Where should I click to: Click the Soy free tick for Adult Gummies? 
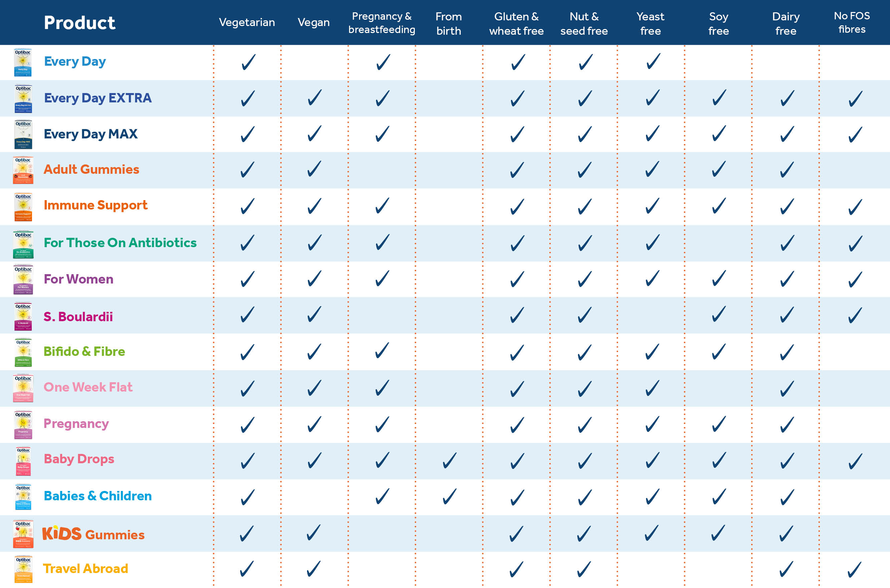719,169
